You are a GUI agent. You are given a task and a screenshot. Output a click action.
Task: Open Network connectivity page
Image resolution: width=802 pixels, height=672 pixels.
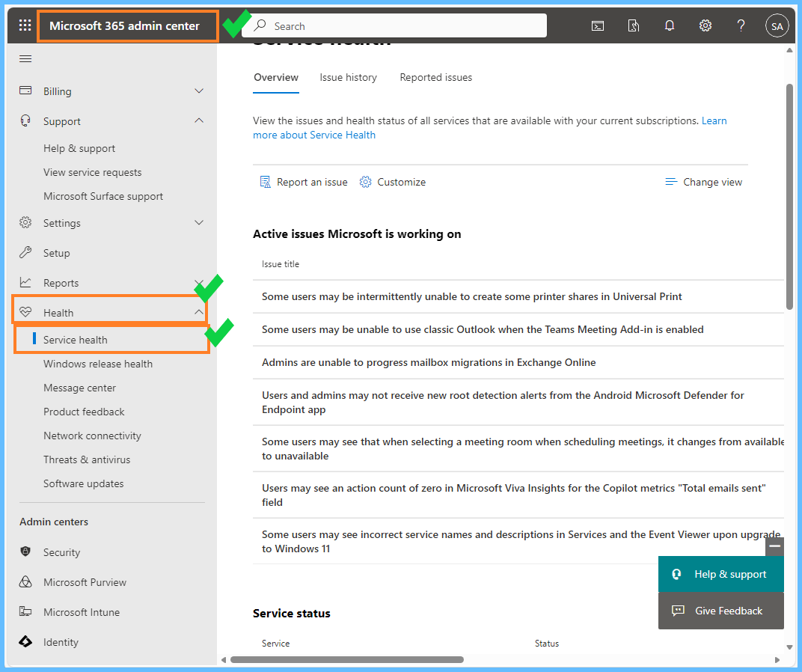click(x=92, y=436)
